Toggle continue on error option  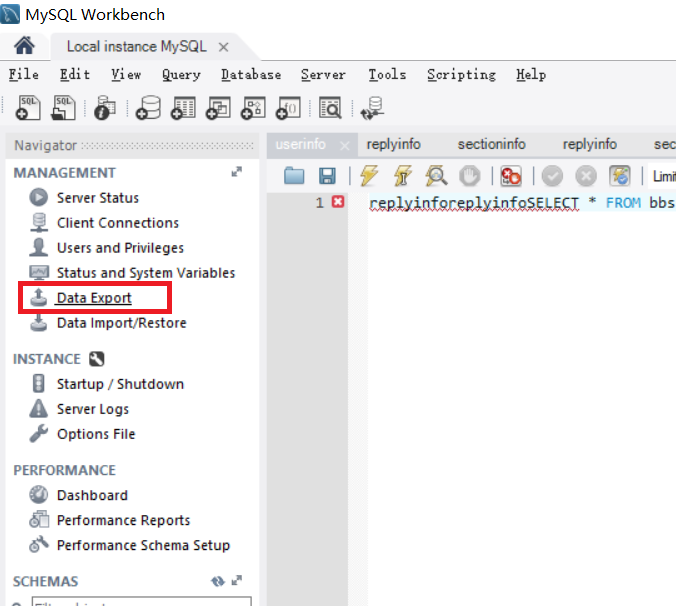click(511, 176)
